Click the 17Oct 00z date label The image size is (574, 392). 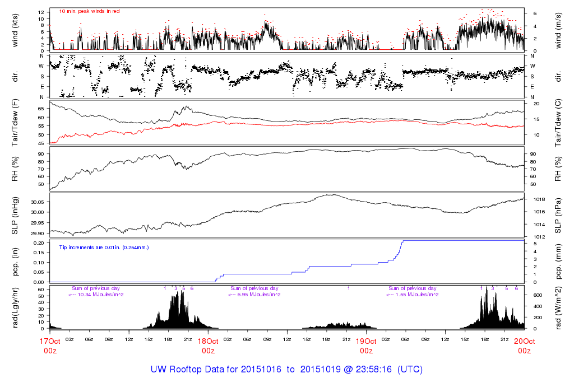49,345
